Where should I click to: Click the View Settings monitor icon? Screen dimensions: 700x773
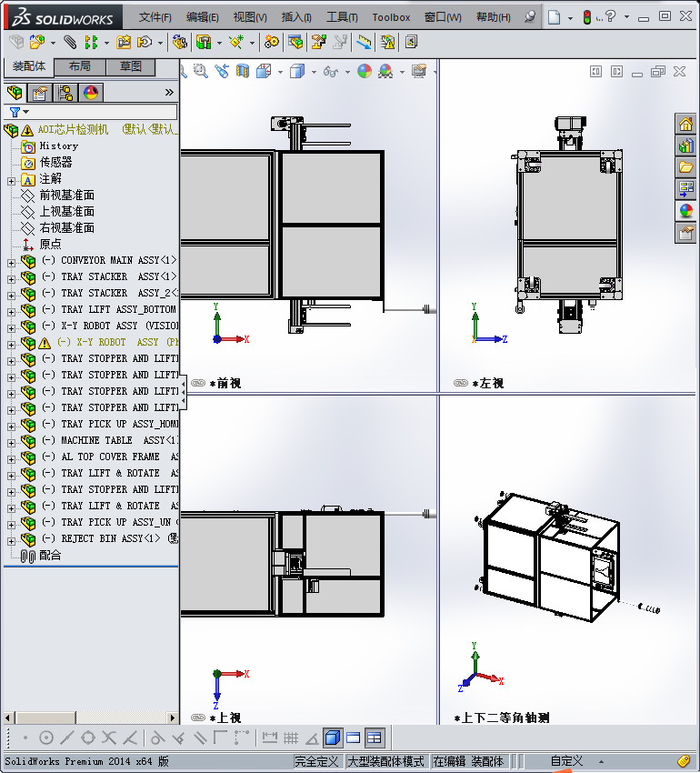tap(419, 72)
